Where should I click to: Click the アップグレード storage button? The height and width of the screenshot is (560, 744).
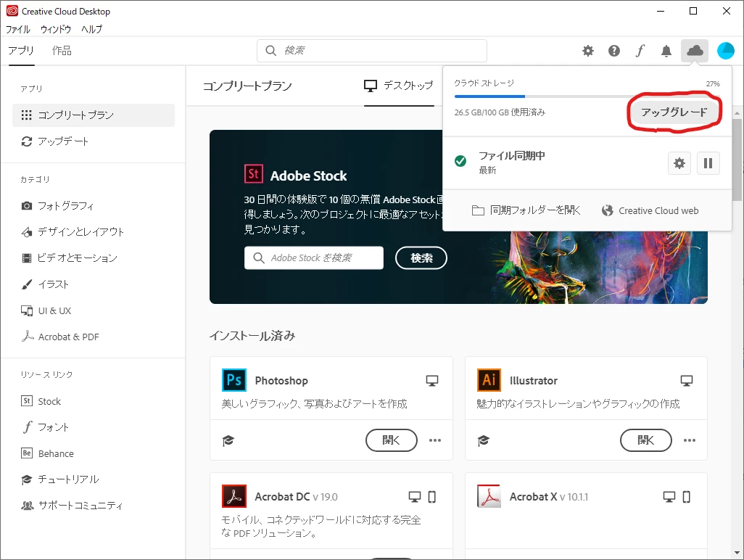674,112
